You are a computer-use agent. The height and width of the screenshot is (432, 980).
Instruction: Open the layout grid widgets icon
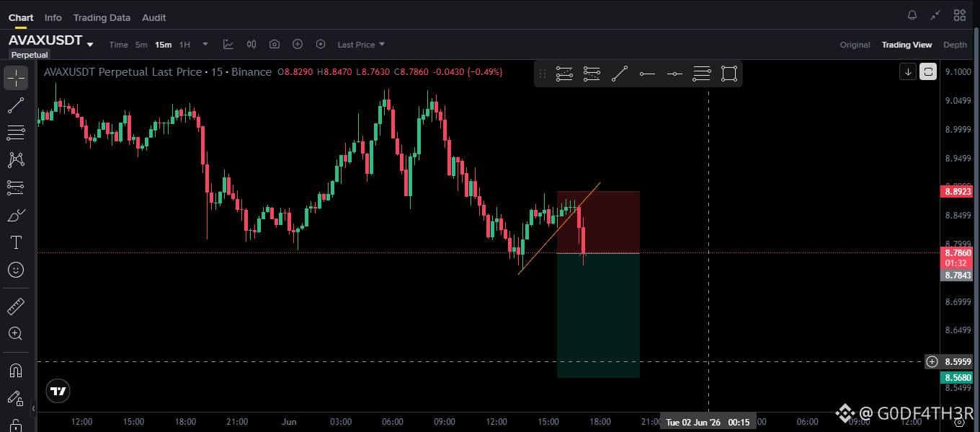point(960,15)
